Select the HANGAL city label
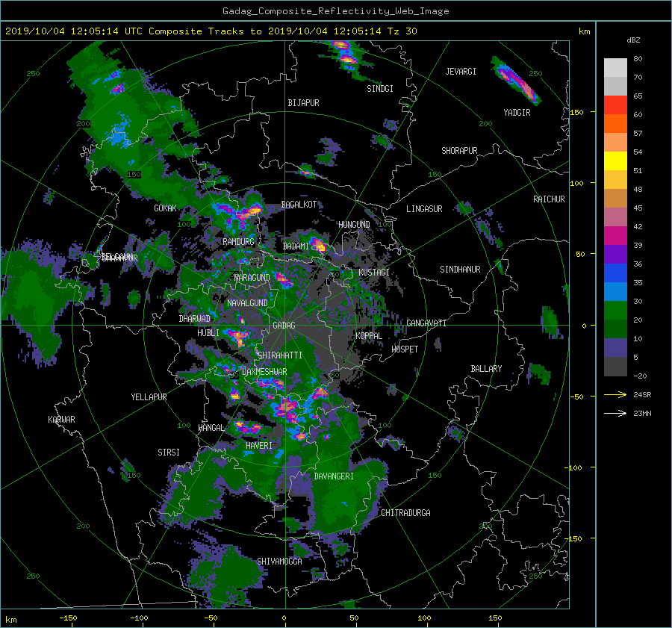 click(x=211, y=428)
